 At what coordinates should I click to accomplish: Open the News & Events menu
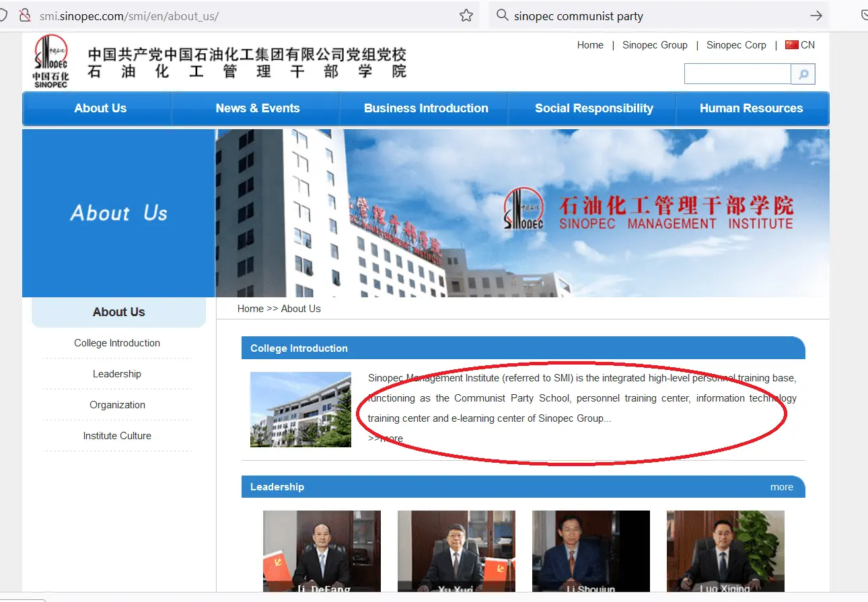pos(257,108)
